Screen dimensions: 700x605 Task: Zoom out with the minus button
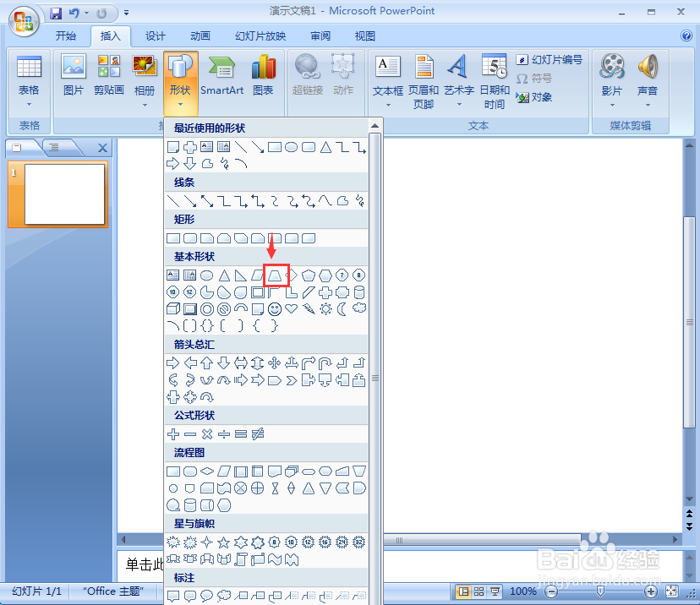pyautogui.click(x=552, y=592)
